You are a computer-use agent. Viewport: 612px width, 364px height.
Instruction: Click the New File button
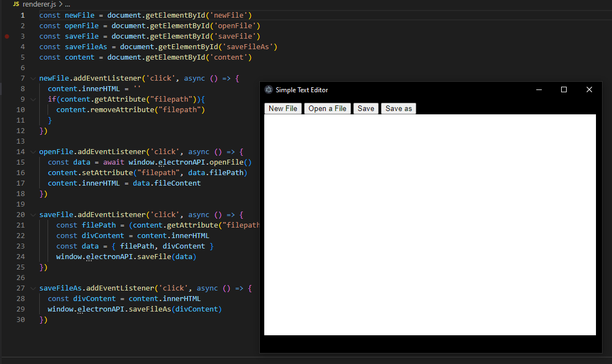[283, 108]
